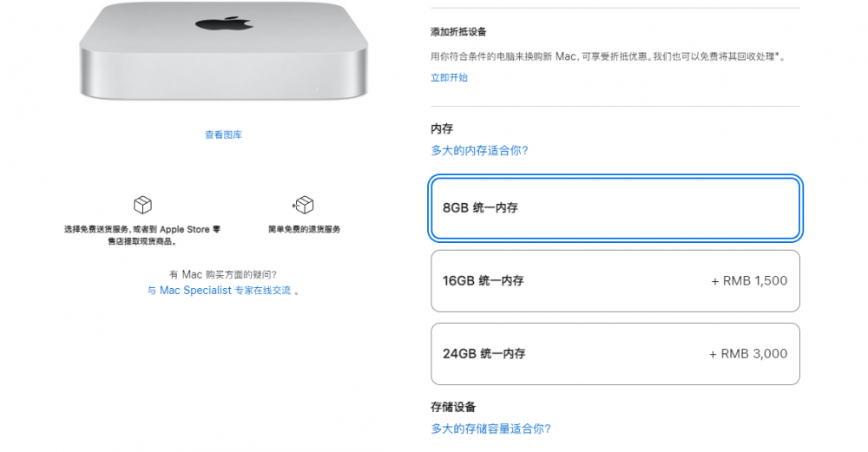Open 多大的存储容量适合你? help link
The image size is (868, 452).
[490, 429]
